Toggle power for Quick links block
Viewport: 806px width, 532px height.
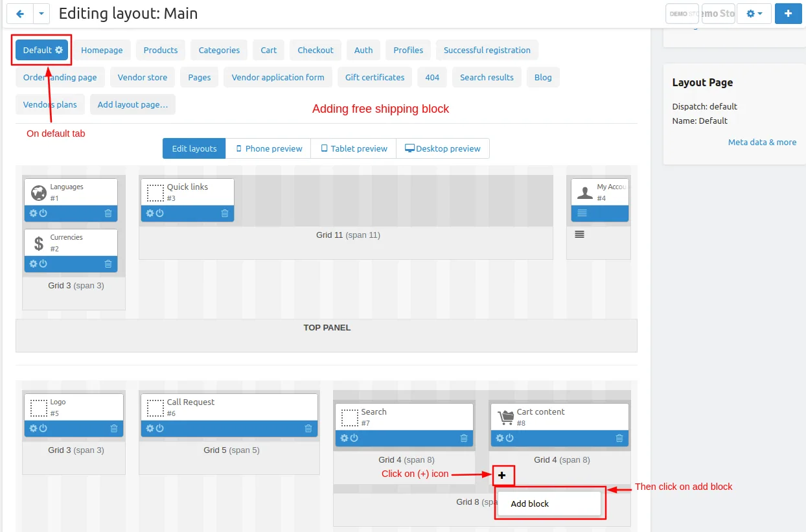tap(159, 213)
